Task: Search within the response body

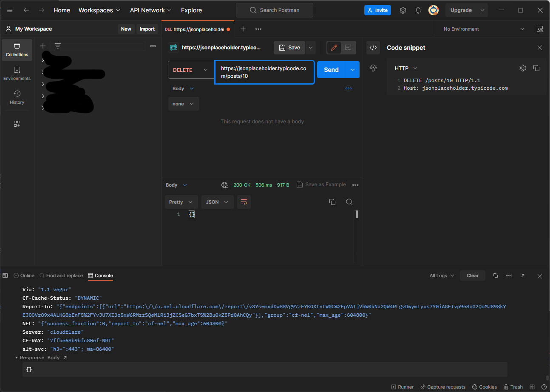Action: 349,202
